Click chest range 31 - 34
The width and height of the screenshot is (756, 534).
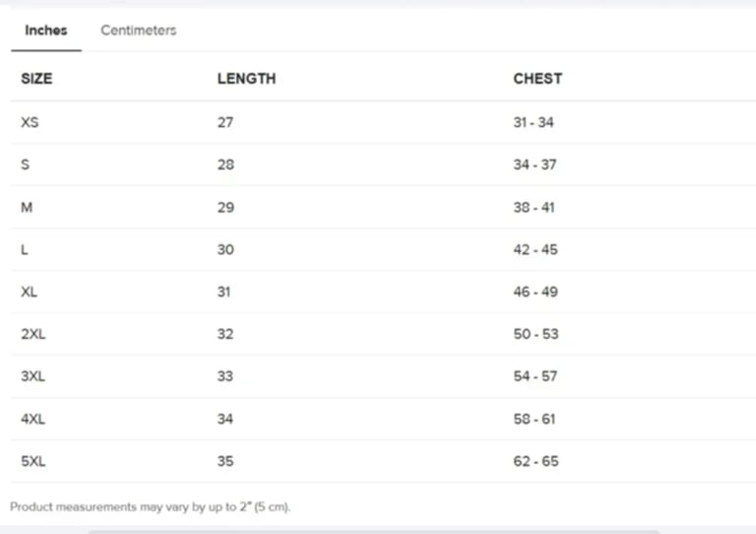[534, 123]
